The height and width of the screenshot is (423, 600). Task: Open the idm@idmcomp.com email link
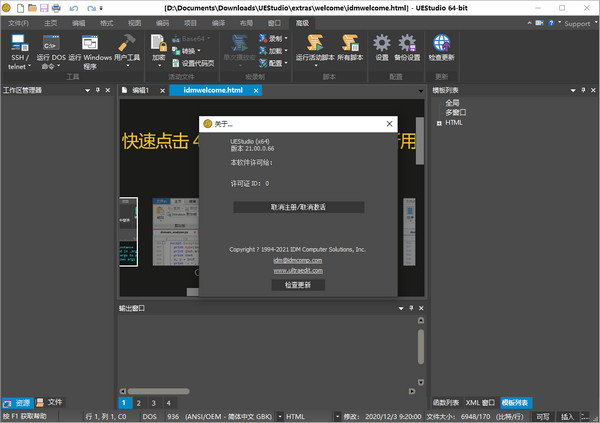point(298,260)
